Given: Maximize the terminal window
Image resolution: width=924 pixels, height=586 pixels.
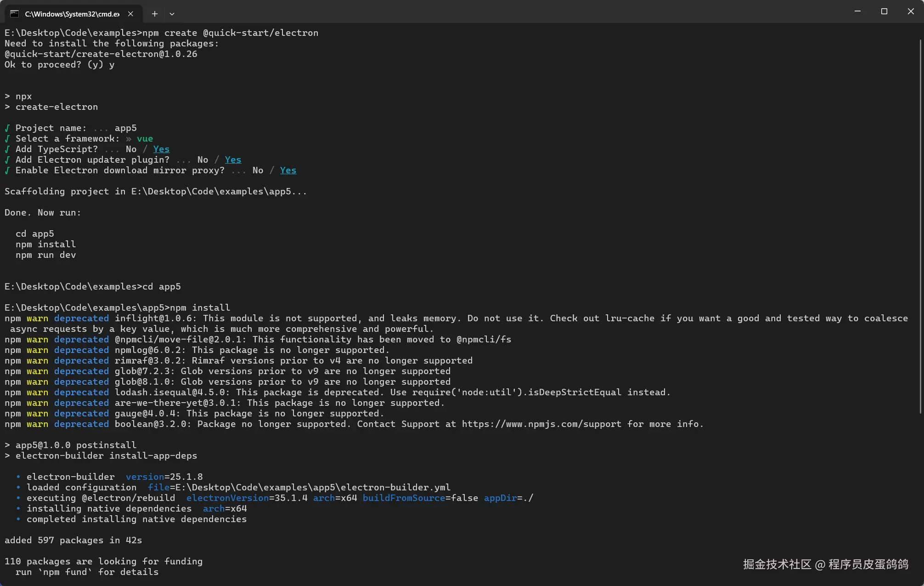Looking at the screenshot, I should 884,11.
